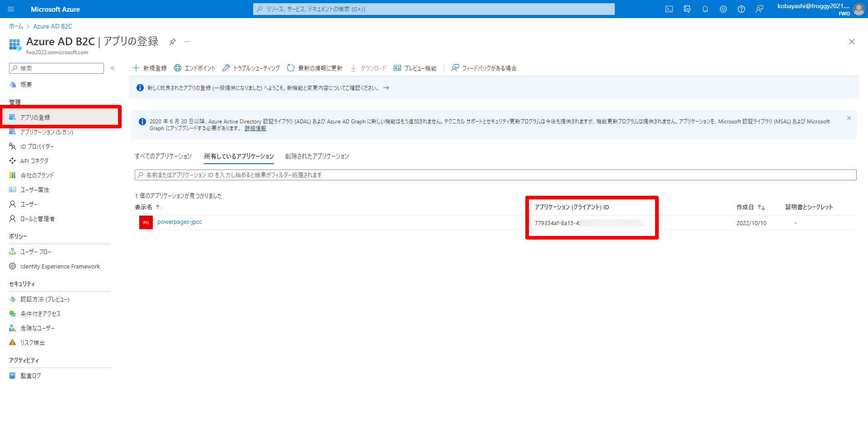
Task: Click プレビュー機能 toolbar button
Action: click(415, 68)
